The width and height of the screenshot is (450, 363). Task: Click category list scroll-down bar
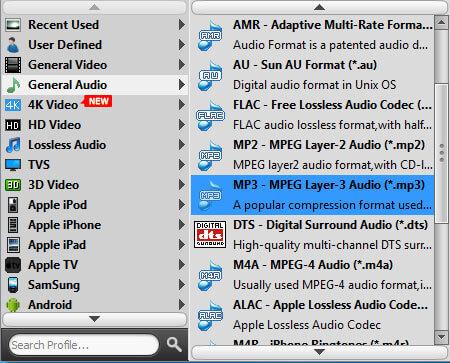(x=94, y=319)
